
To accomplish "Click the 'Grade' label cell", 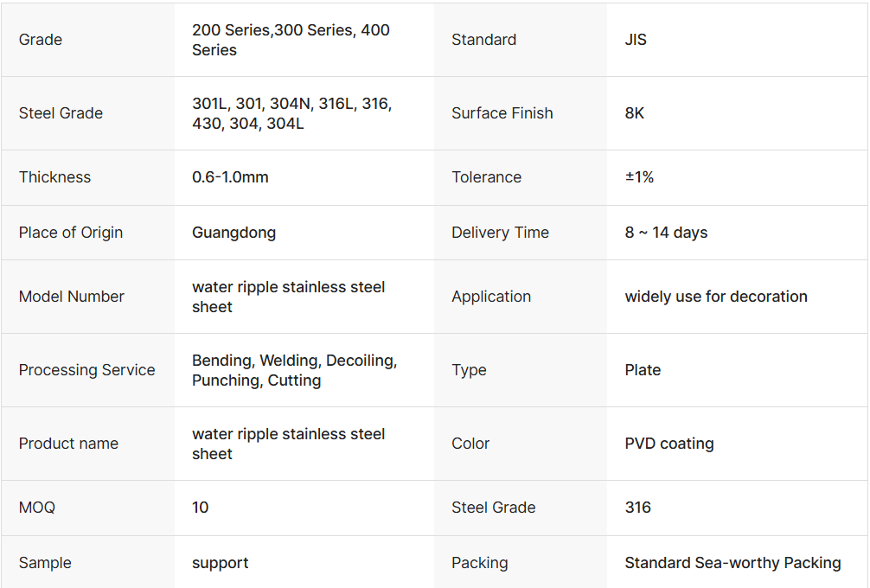I will [41, 40].
